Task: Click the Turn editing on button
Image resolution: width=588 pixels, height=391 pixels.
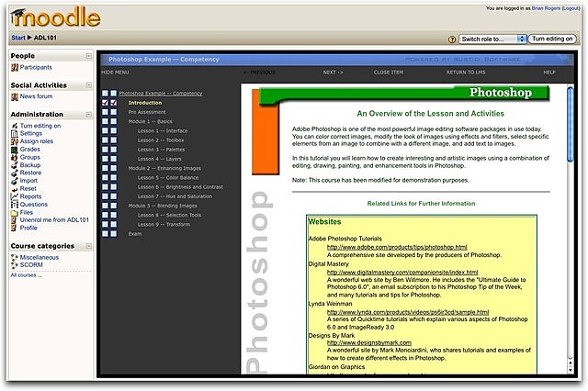Action: click(552, 39)
